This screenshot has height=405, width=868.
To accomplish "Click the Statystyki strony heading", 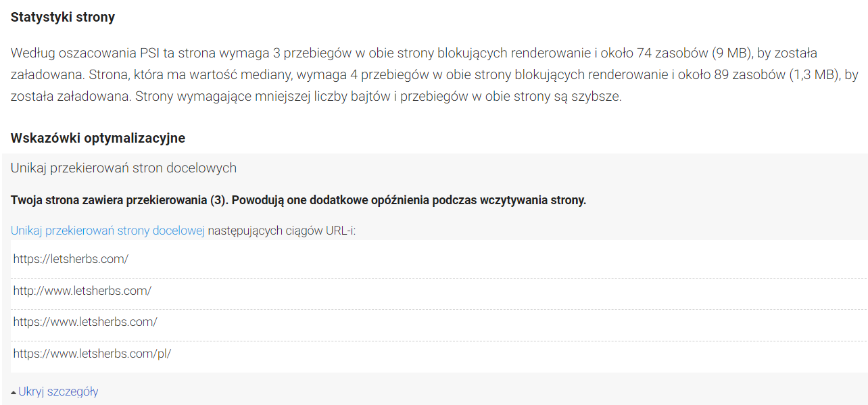I will [x=63, y=18].
